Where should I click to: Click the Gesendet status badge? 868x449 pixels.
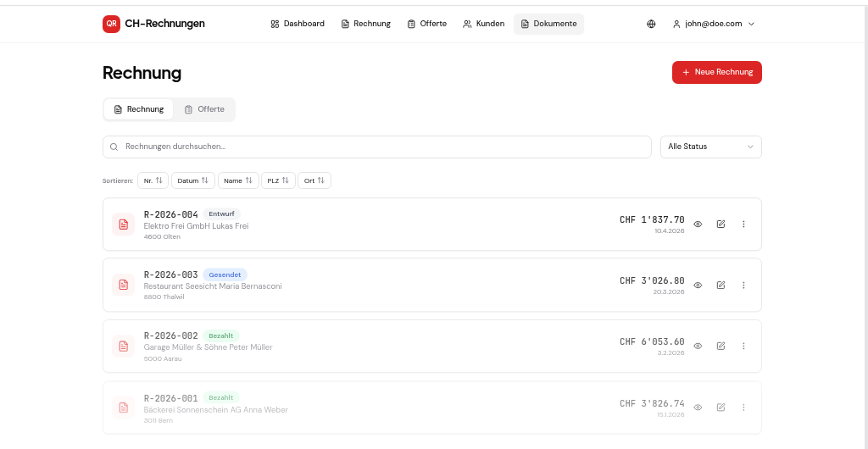click(x=225, y=274)
